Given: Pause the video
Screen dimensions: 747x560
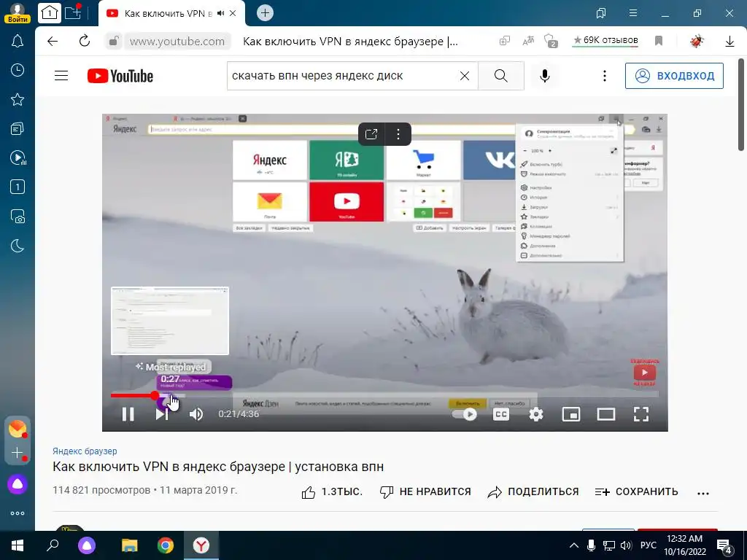Looking at the screenshot, I should click(x=128, y=414).
